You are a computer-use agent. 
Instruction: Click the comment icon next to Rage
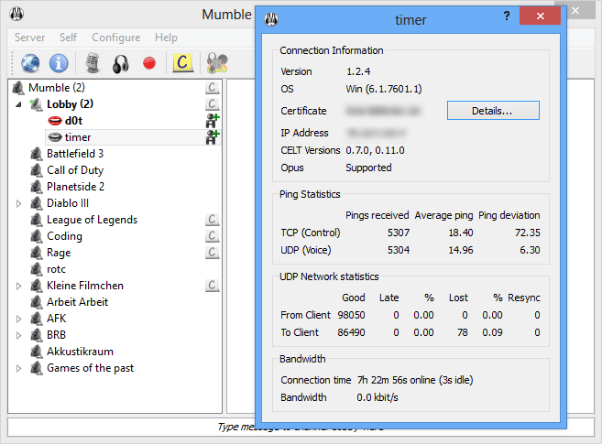[212, 253]
